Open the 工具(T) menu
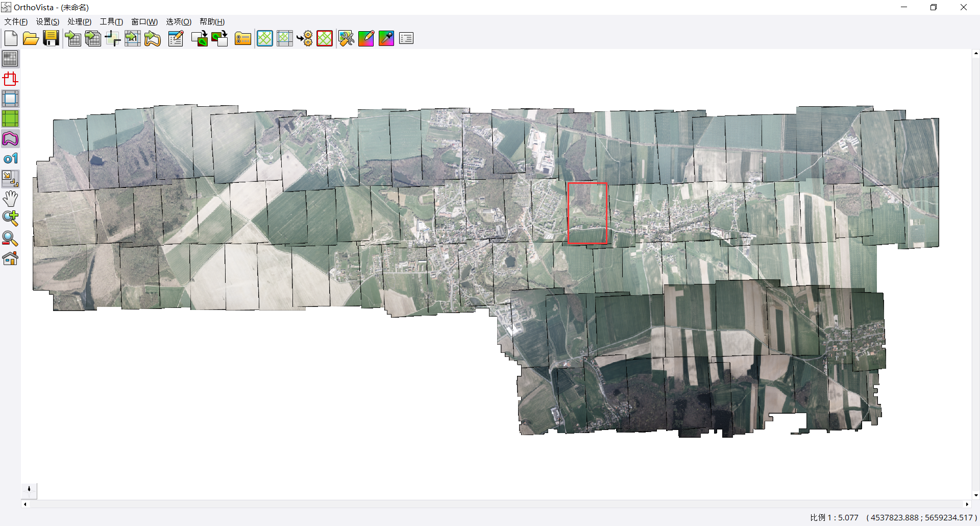 (x=111, y=21)
